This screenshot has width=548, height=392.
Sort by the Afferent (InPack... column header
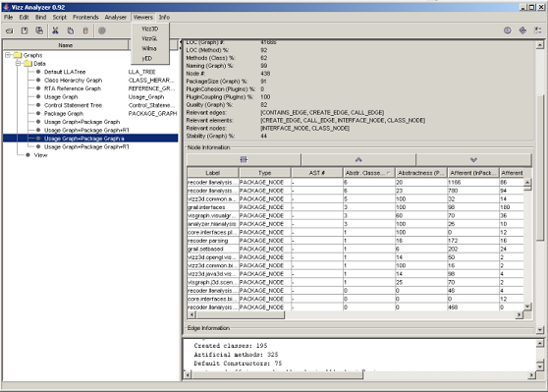(473, 173)
